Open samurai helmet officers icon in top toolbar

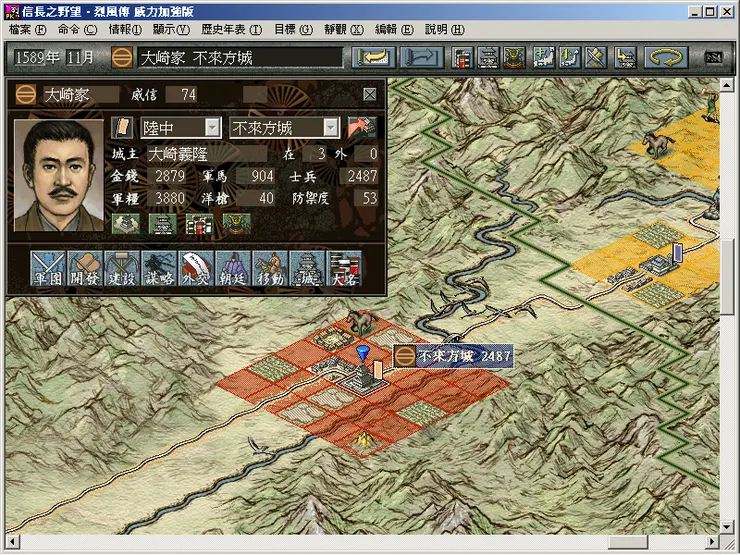click(x=514, y=58)
